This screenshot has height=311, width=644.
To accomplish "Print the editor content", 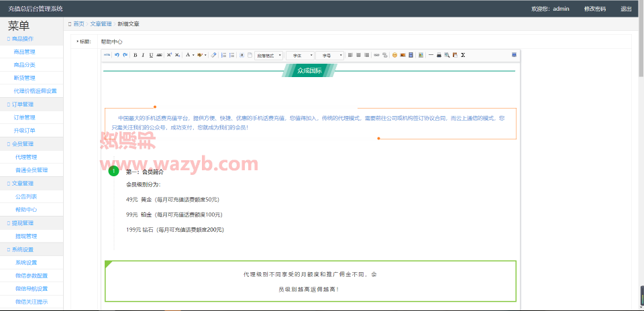I will point(439,55).
